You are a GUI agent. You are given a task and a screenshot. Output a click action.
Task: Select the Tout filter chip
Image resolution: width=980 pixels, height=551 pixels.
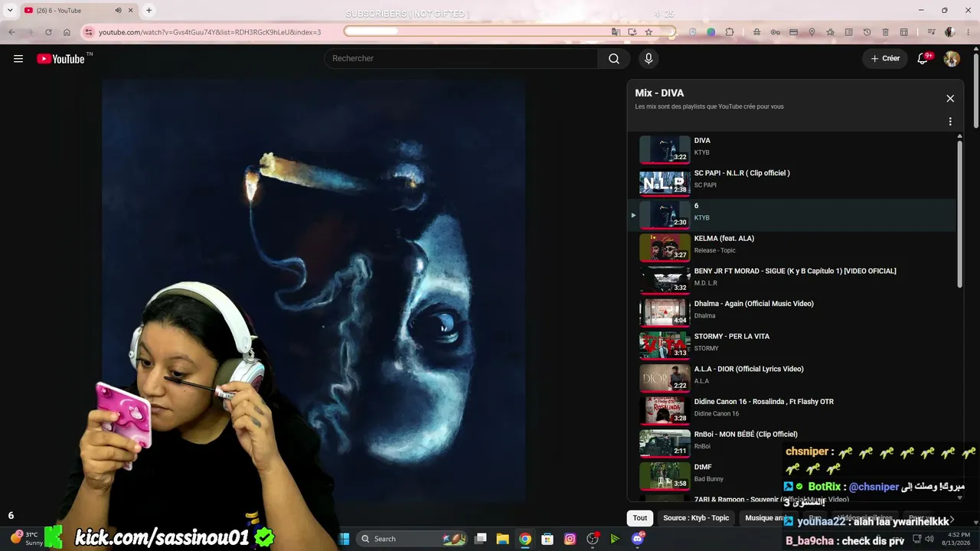tap(640, 518)
